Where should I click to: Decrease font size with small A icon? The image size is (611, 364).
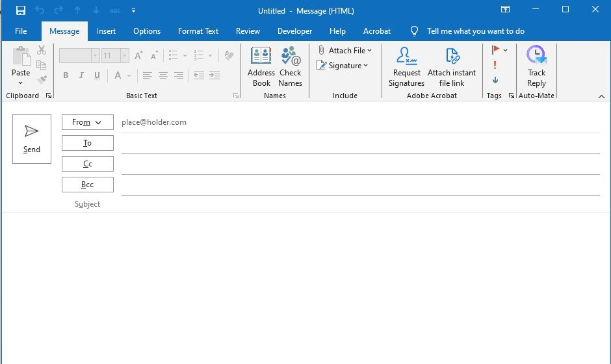coord(154,55)
